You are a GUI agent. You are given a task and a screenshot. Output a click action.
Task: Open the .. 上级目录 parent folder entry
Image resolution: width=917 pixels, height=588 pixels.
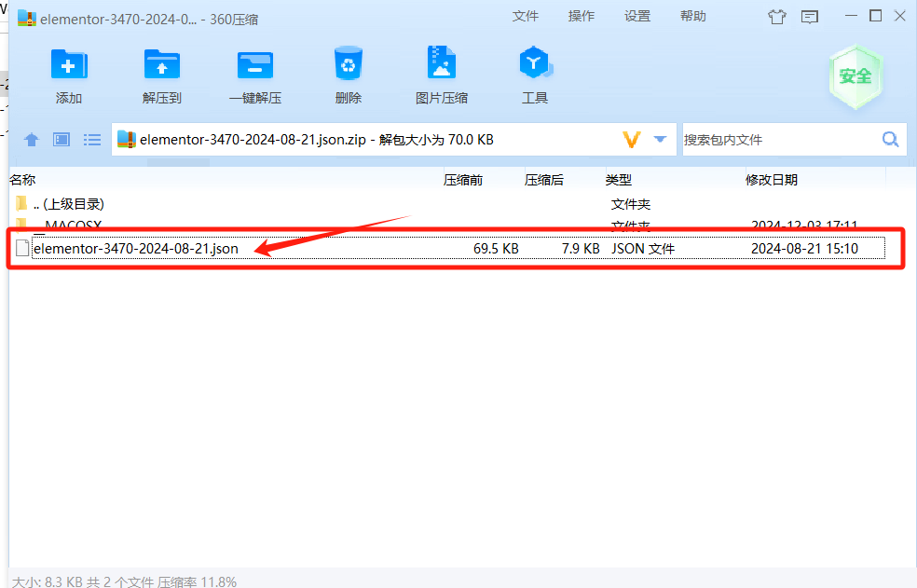(68, 203)
